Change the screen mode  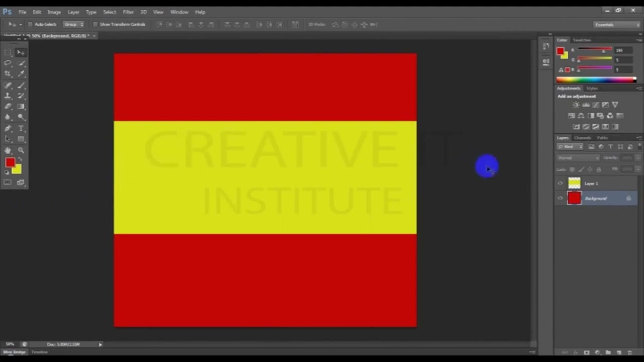pos(21,183)
